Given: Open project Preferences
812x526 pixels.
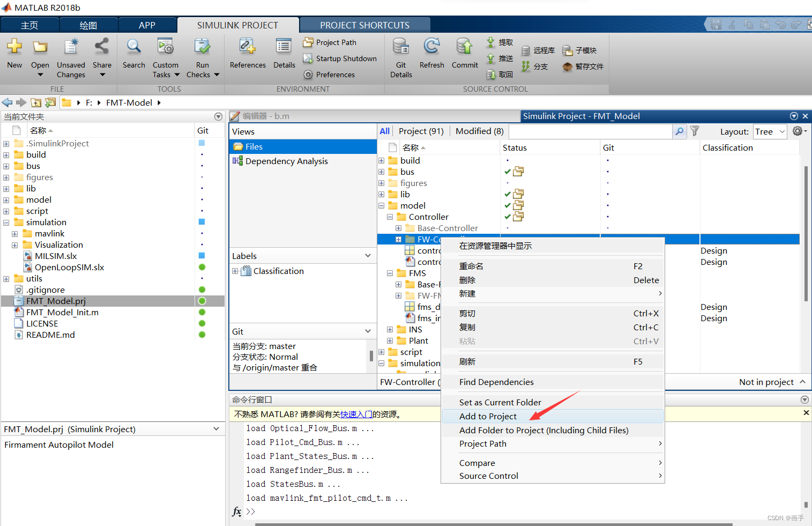Looking at the screenshot, I should (329, 75).
